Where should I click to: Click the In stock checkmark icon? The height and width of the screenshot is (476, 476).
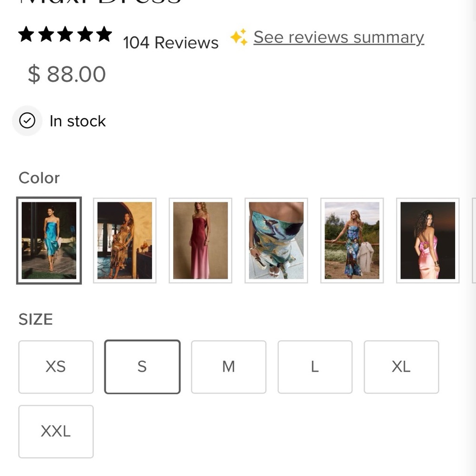pos(27,121)
